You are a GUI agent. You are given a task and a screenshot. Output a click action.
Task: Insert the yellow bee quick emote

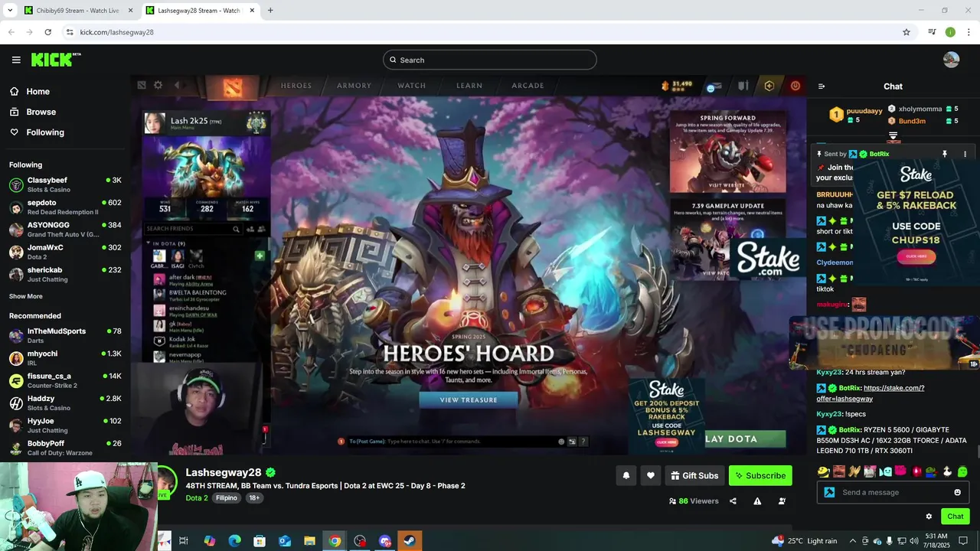(x=823, y=471)
